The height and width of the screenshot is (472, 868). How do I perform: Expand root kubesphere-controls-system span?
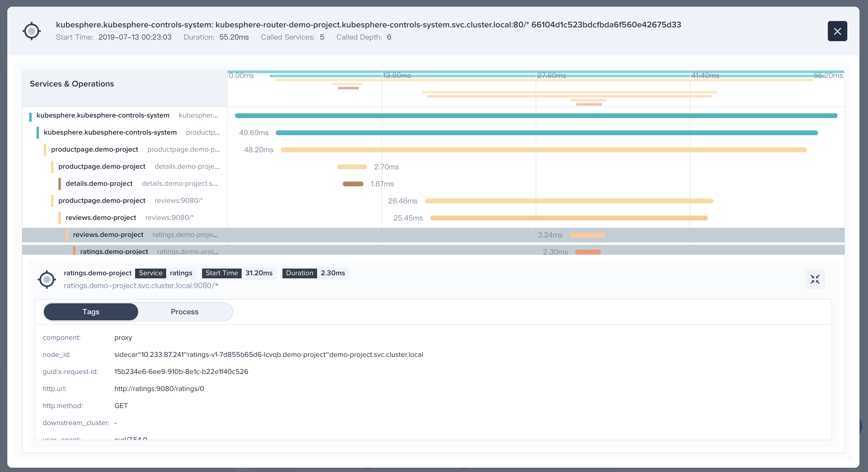click(x=103, y=115)
